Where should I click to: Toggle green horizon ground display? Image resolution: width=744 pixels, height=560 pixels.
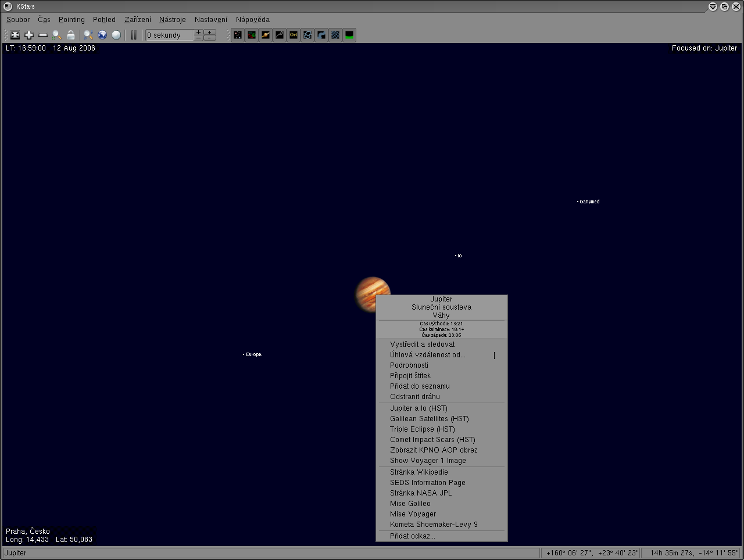click(349, 35)
